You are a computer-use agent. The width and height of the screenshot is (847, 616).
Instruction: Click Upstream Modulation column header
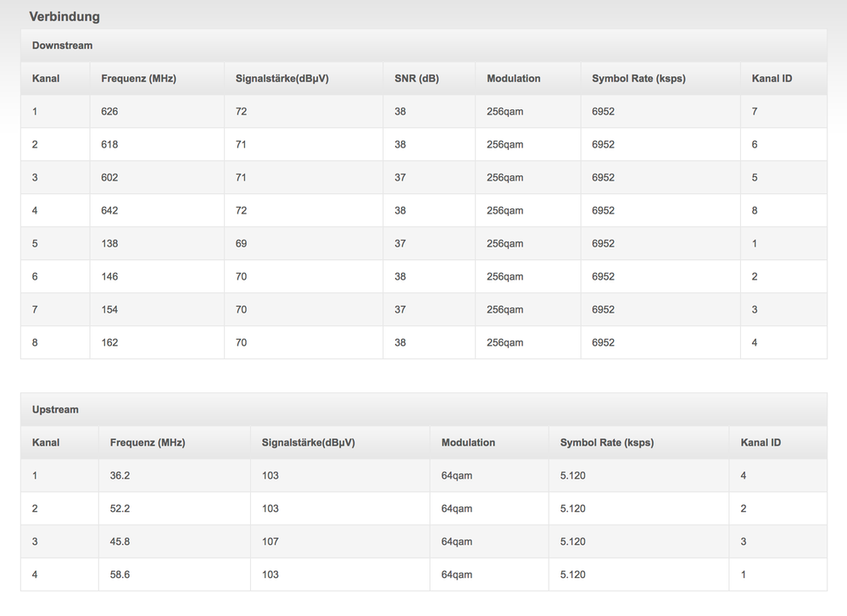click(x=468, y=442)
